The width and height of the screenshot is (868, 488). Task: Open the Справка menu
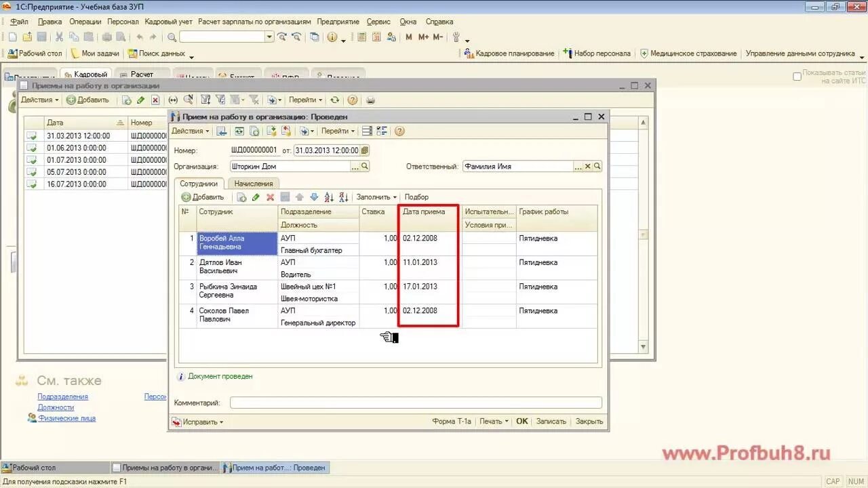pyautogui.click(x=439, y=22)
